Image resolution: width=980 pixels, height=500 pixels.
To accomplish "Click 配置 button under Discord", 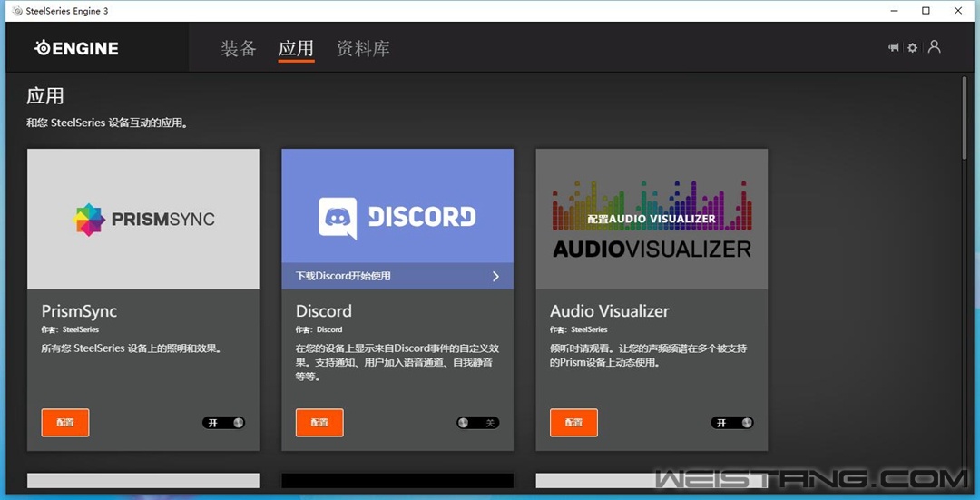I will coord(320,423).
